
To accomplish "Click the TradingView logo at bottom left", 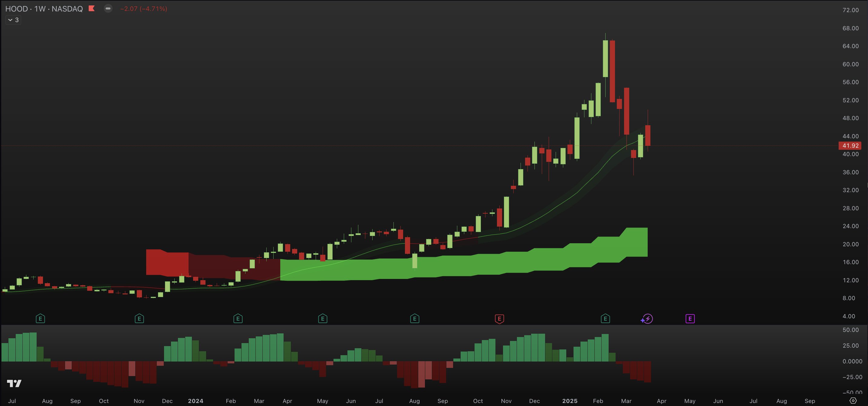I will [x=14, y=383].
